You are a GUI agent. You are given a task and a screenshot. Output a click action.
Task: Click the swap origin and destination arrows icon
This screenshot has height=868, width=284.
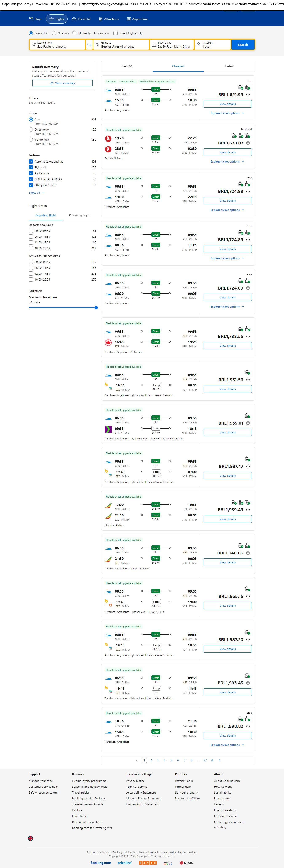point(89,45)
